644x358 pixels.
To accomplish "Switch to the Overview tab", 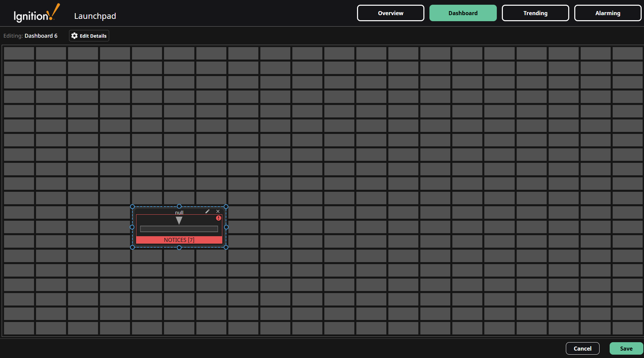I will coord(390,13).
